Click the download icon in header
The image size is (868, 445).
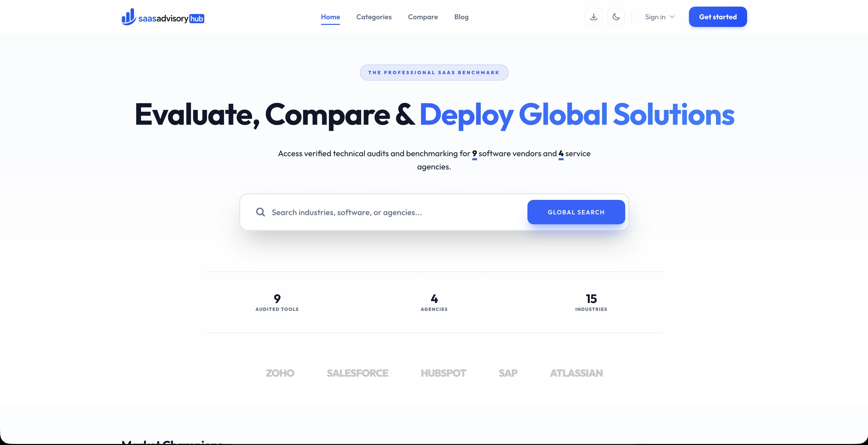[593, 17]
